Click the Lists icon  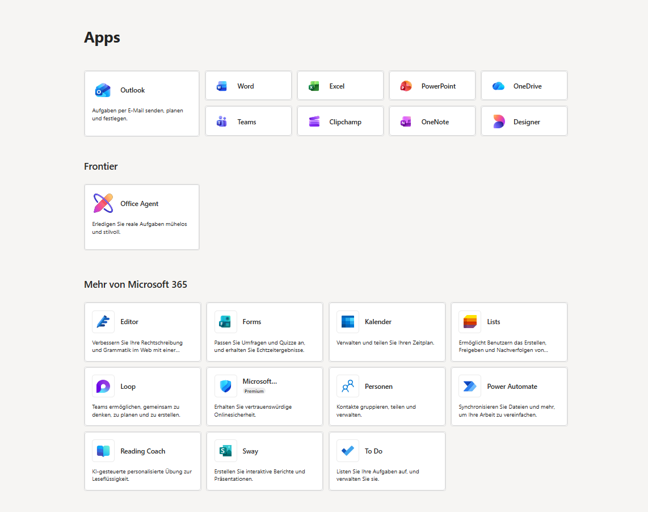coord(470,321)
